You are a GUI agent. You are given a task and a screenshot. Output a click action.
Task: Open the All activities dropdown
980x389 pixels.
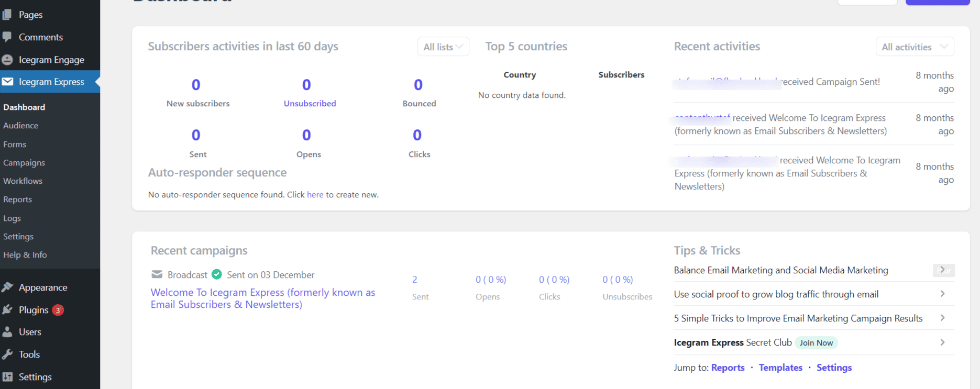tap(915, 47)
